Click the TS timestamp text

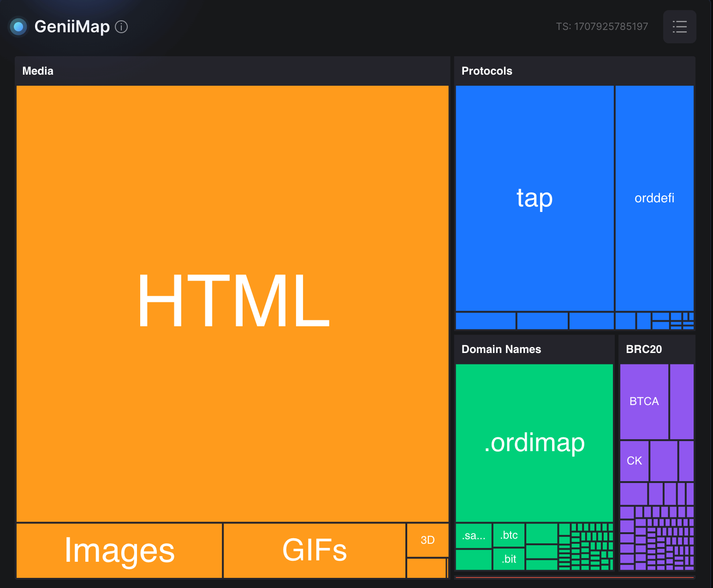pos(601,27)
